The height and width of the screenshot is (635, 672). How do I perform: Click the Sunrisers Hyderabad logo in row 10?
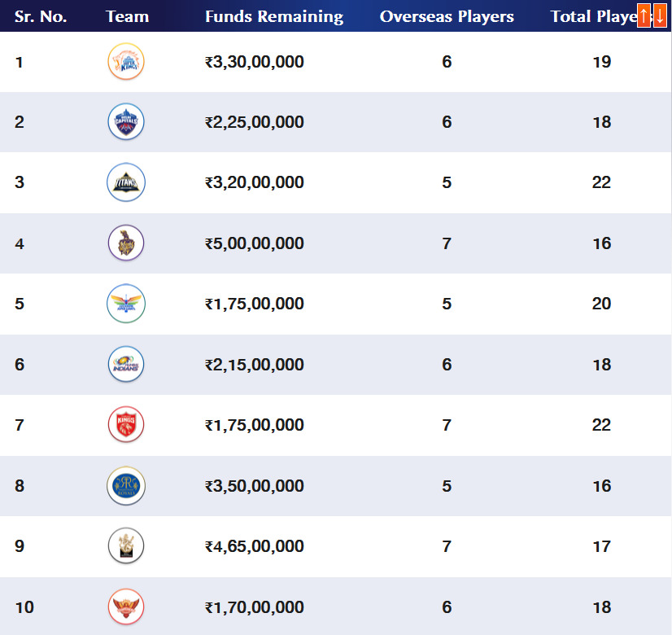[x=126, y=607]
